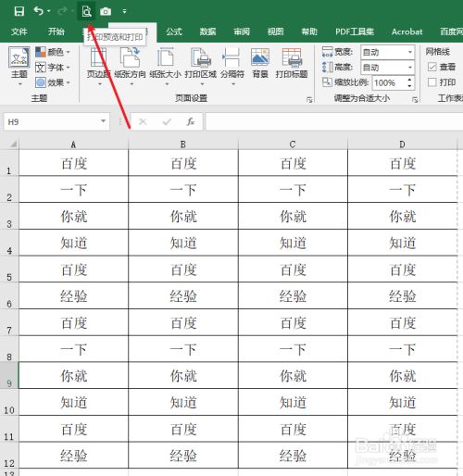
Task: Click the Insert Function fx icon
Action: point(191,121)
